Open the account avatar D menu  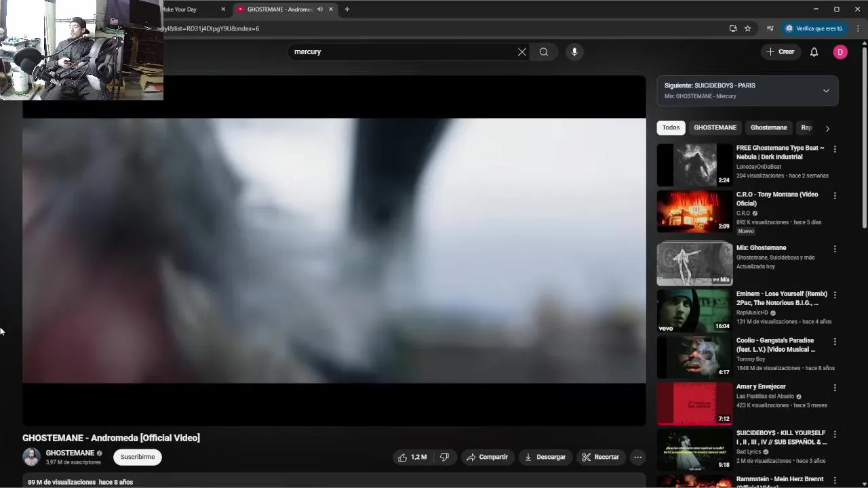point(840,52)
